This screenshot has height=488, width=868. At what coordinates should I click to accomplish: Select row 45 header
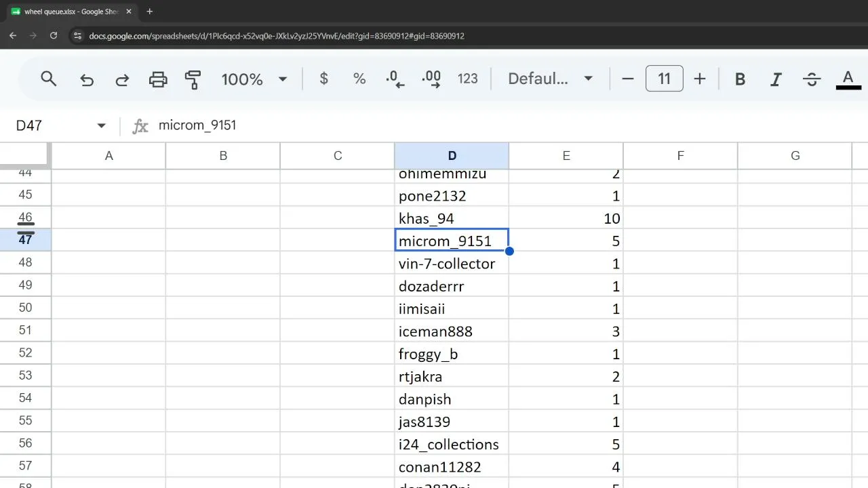pos(25,195)
